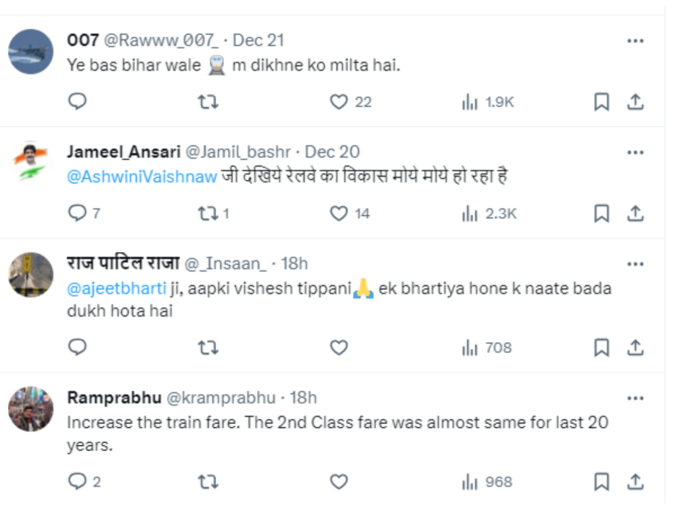This screenshot has width=680, height=510.
Task: Open more options on Jameel_Ansari's tweet
Action: coord(635,152)
